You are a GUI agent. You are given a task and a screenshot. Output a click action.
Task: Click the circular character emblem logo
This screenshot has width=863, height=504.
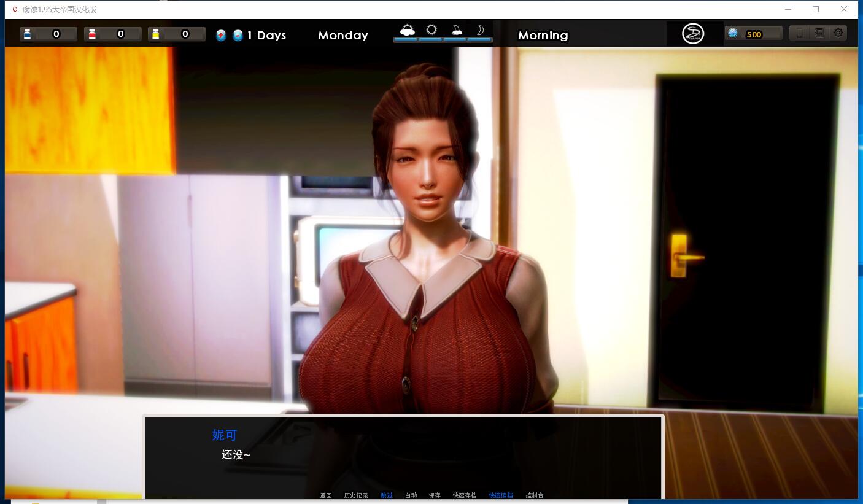point(692,33)
